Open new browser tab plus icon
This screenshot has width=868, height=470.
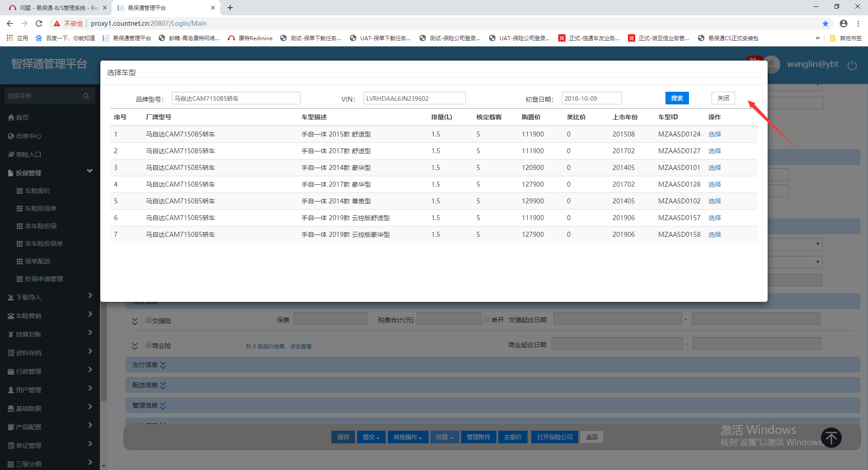pyautogui.click(x=230, y=8)
